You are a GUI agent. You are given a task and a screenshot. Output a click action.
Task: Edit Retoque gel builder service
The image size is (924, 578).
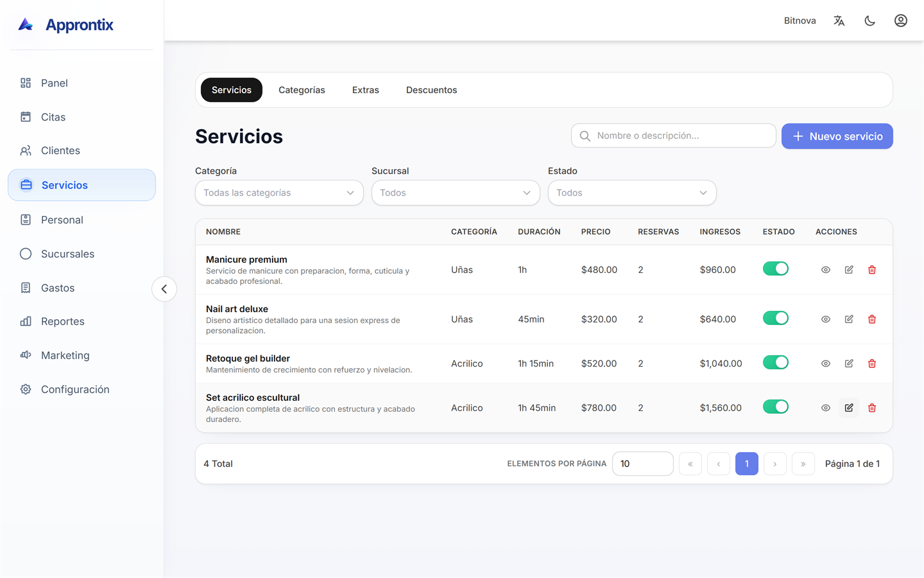pos(849,363)
